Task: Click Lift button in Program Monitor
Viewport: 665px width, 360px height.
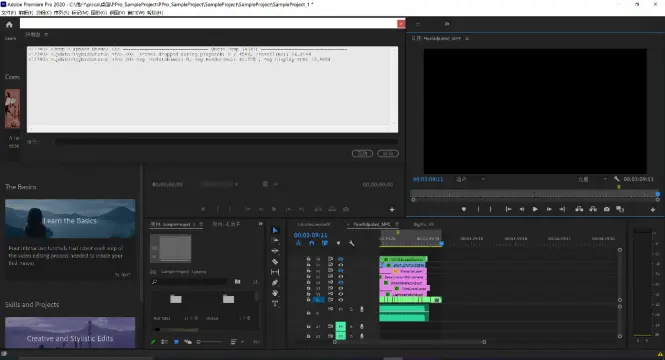Action: pyautogui.click(x=579, y=209)
